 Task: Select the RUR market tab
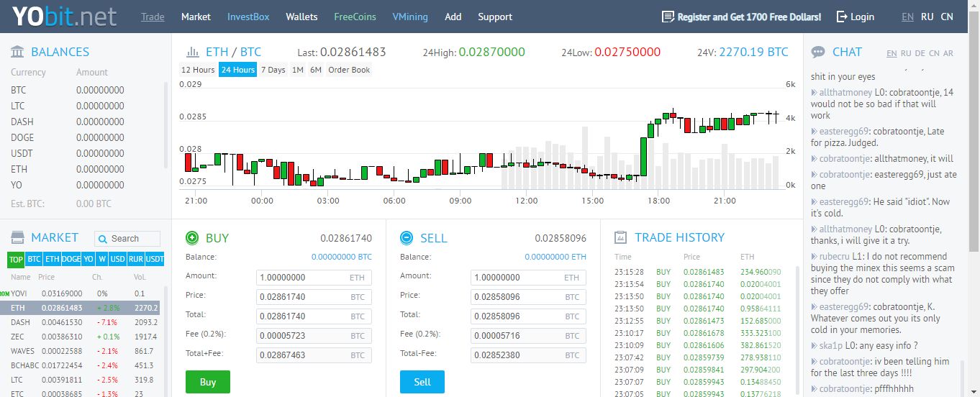(x=136, y=260)
